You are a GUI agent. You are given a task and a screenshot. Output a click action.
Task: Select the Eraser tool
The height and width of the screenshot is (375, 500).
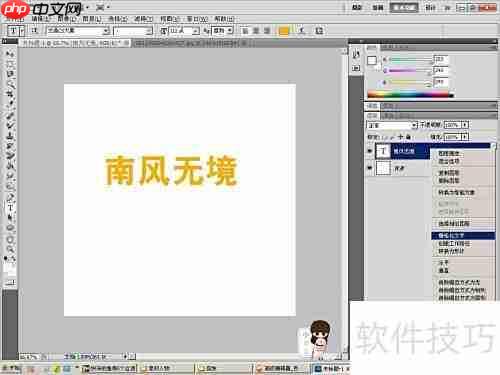point(10,156)
